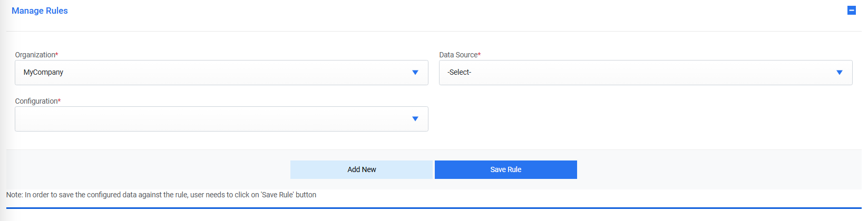Click the Configuration field's blue arrow
Image resolution: width=868 pixels, height=221 pixels.
415,119
